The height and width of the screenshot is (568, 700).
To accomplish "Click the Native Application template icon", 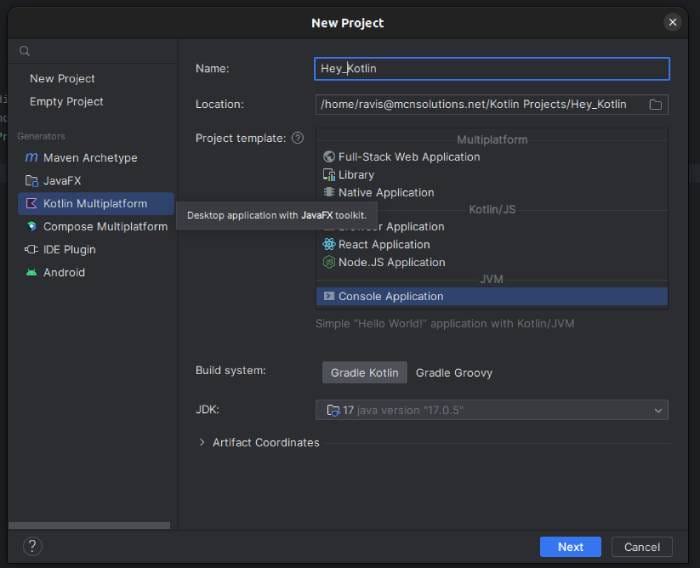I will 329,192.
